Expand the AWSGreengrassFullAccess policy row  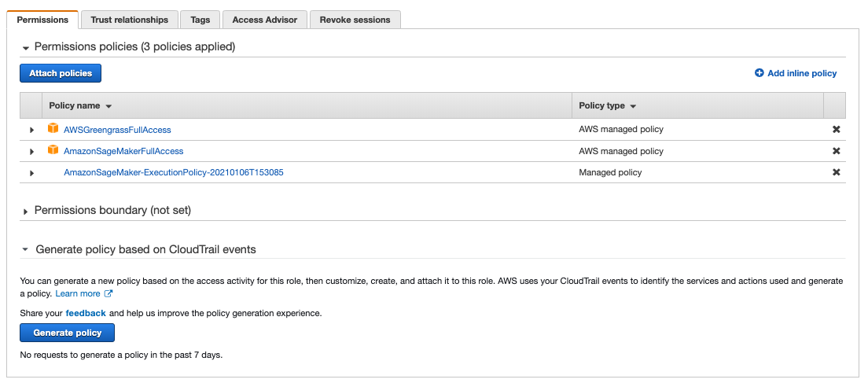(x=31, y=130)
